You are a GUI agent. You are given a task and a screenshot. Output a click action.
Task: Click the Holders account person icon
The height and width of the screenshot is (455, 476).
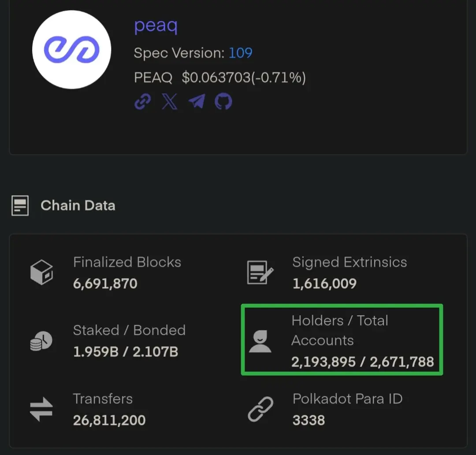point(260,341)
